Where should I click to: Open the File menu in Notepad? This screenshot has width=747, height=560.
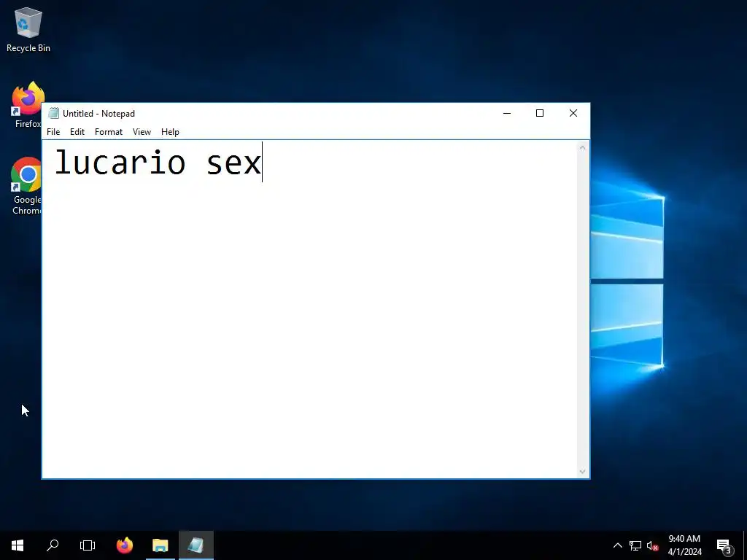pyautogui.click(x=53, y=132)
